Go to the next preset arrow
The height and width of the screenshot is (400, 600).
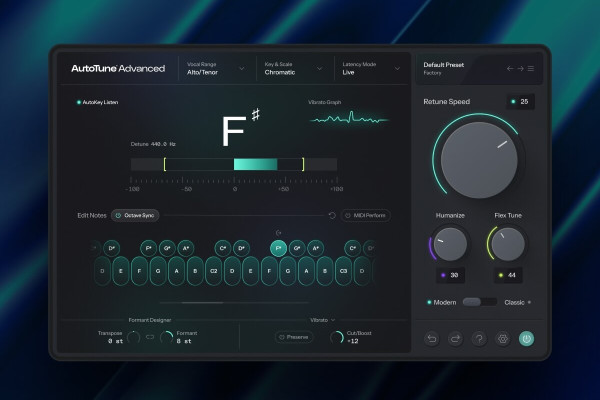pyautogui.click(x=520, y=69)
